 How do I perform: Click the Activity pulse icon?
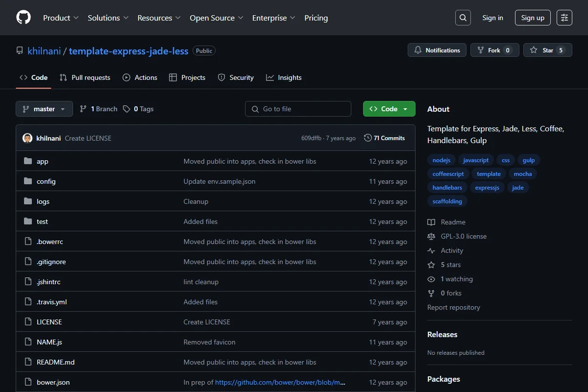431,250
